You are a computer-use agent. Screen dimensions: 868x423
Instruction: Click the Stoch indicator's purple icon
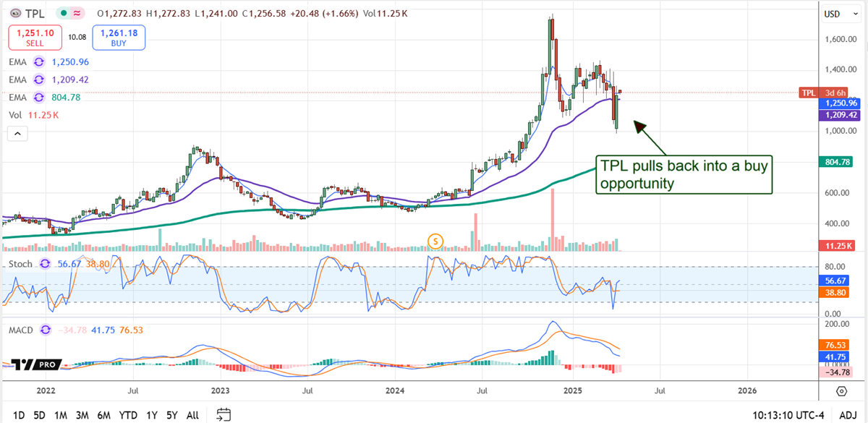click(45, 264)
